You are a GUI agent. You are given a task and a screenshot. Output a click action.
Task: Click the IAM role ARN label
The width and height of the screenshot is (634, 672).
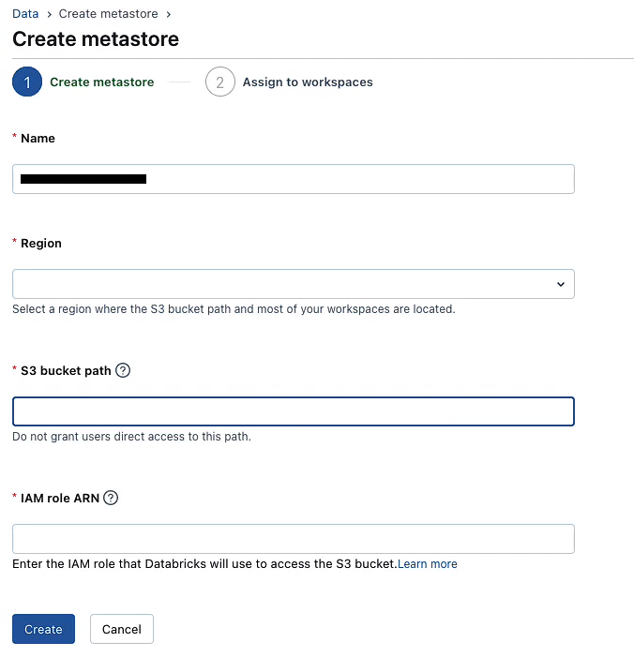click(x=60, y=498)
